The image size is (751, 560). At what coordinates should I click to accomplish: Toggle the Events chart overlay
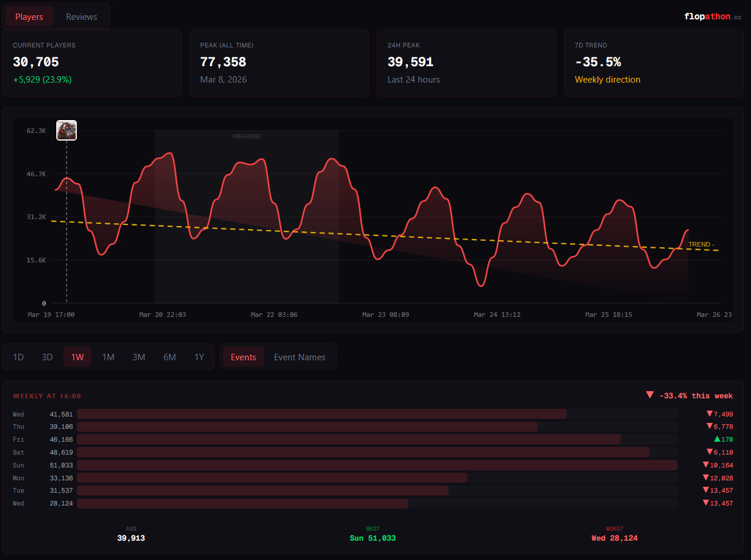[x=243, y=357]
